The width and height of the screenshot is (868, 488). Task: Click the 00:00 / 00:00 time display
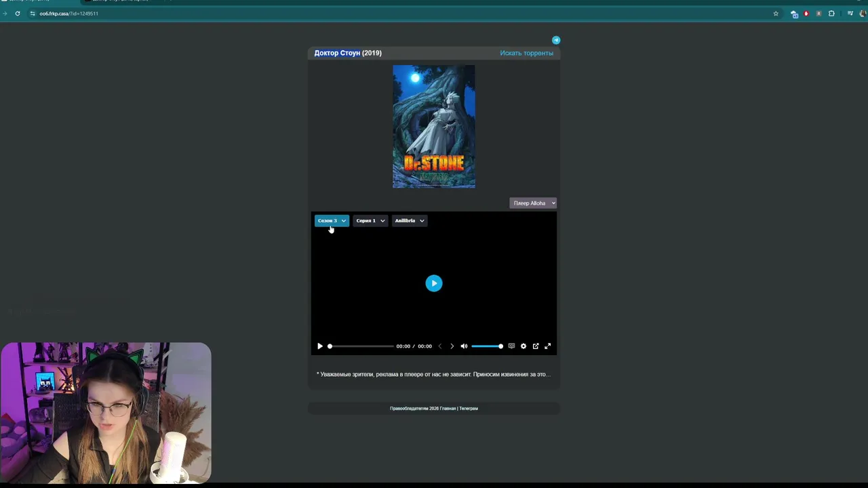414,346
